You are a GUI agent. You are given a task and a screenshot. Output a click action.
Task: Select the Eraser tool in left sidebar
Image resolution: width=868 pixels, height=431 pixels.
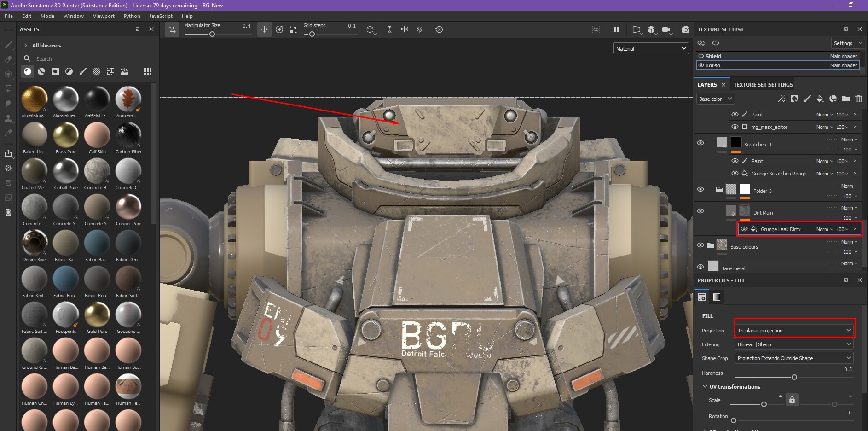coord(8,59)
